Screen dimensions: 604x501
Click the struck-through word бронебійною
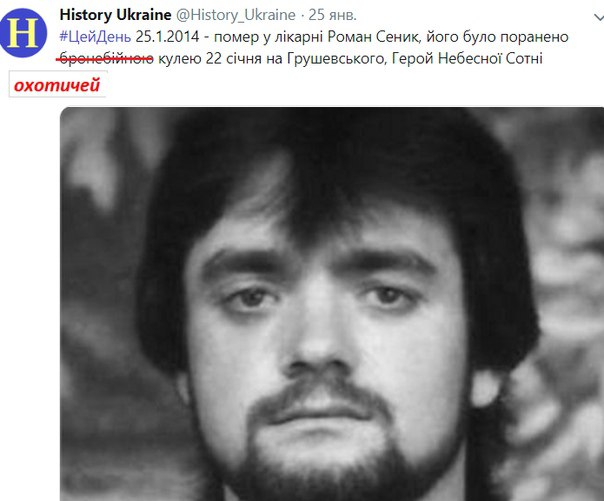coord(106,59)
